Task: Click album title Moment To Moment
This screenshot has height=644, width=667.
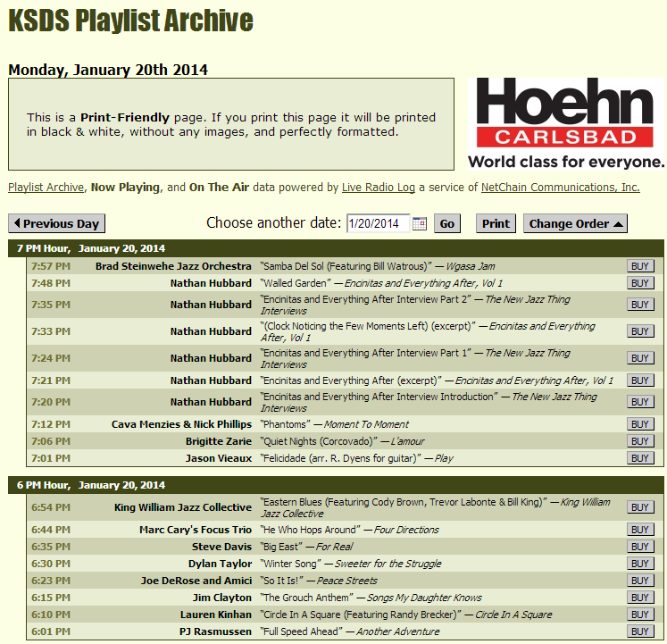Action: (x=366, y=424)
